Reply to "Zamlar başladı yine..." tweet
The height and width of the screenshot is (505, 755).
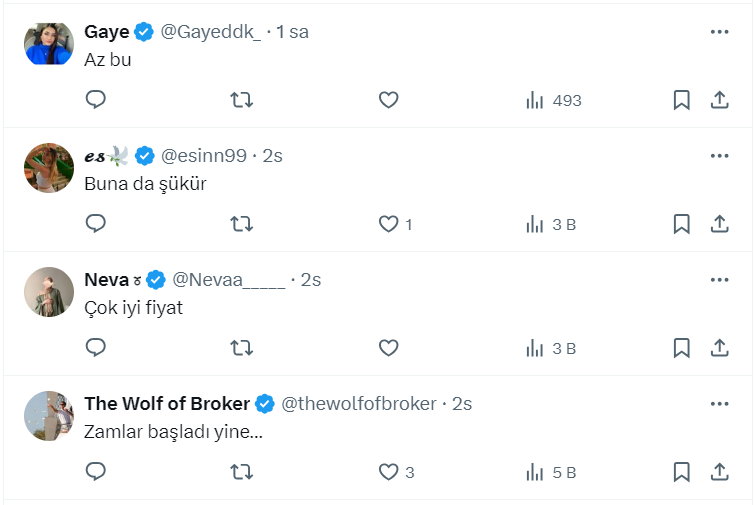96,472
